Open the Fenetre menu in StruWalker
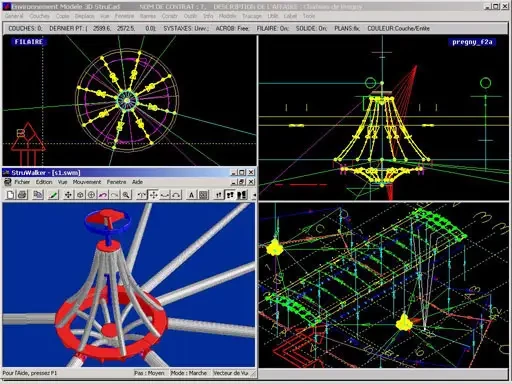The height and width of the screenshot is (384, 512). click(x=116, y=182)
